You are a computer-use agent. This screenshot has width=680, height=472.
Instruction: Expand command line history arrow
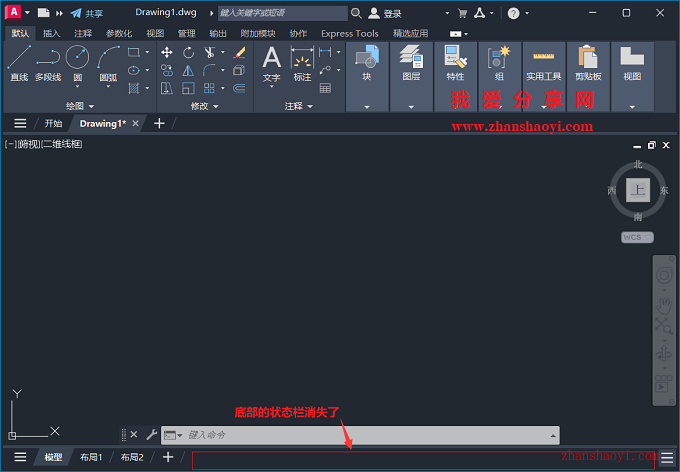[553, 436]
